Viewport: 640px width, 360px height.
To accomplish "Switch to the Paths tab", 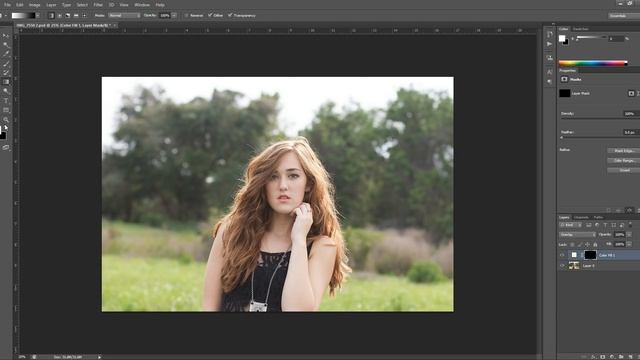I will (x=598, y=218).
